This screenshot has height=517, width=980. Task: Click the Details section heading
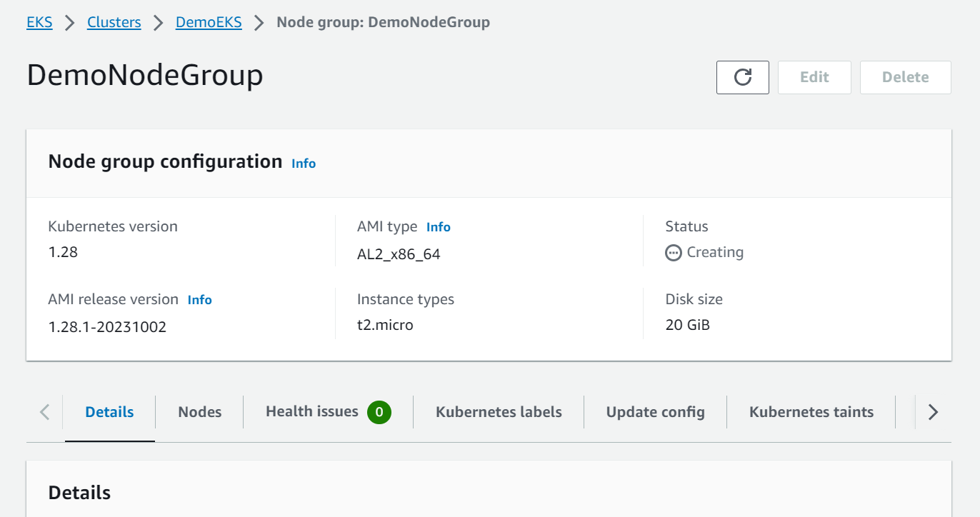click(79, 493)
